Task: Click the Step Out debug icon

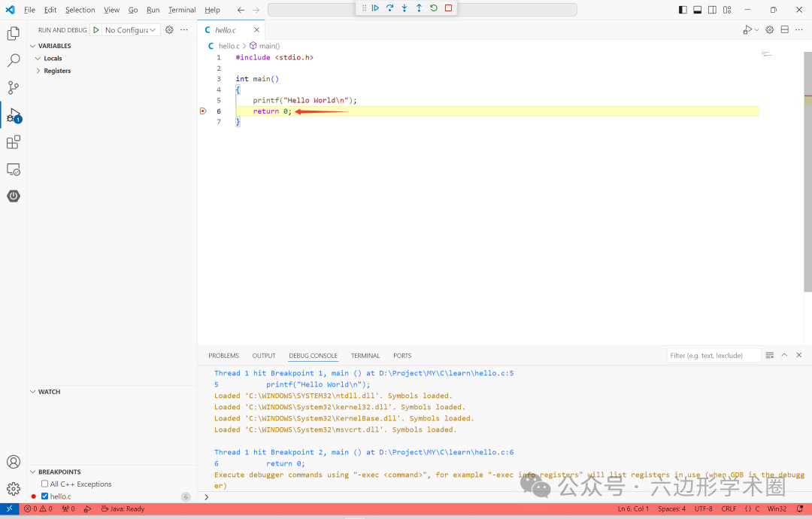Action: point(419,8)
